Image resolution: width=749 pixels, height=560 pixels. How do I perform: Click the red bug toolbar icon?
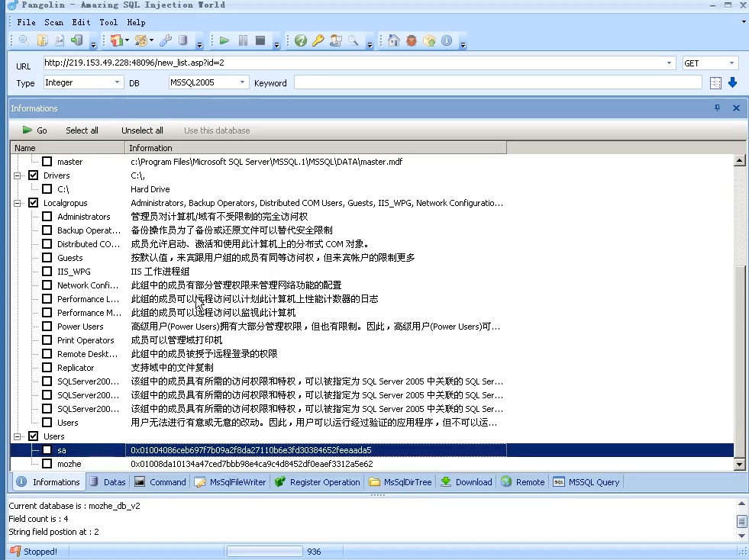pos(412,40)
